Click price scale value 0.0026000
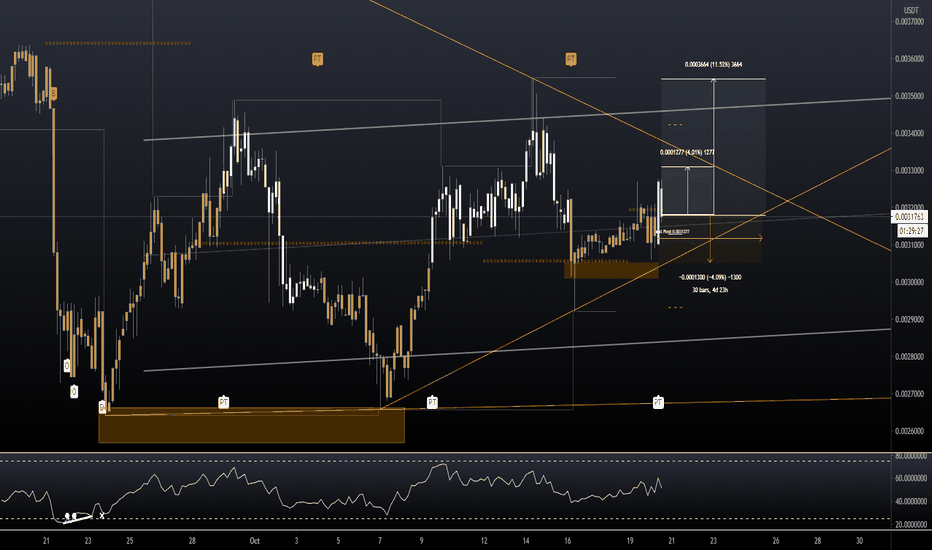Viewport: 932px width, 550px height. [909, 431]
